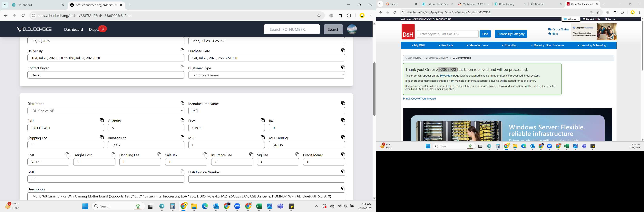Screen dimensions: 644x212
Task: Copy the Deliver By field value
Action: (x=182, y=51)
